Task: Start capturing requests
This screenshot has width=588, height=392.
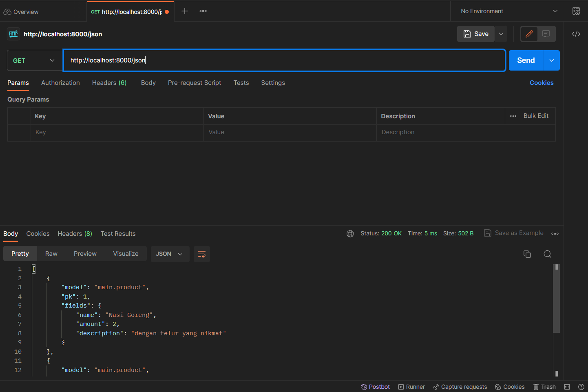Action: 460,387
